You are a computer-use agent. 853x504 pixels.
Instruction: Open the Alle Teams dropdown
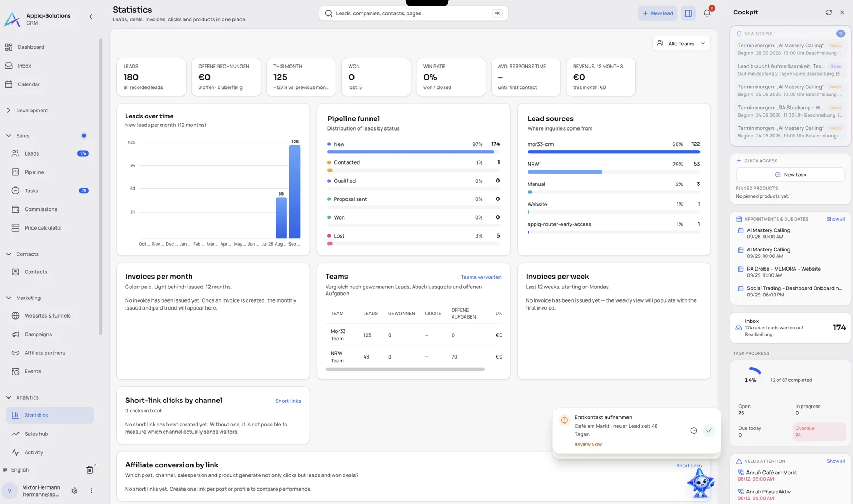[x=681, y=44]
